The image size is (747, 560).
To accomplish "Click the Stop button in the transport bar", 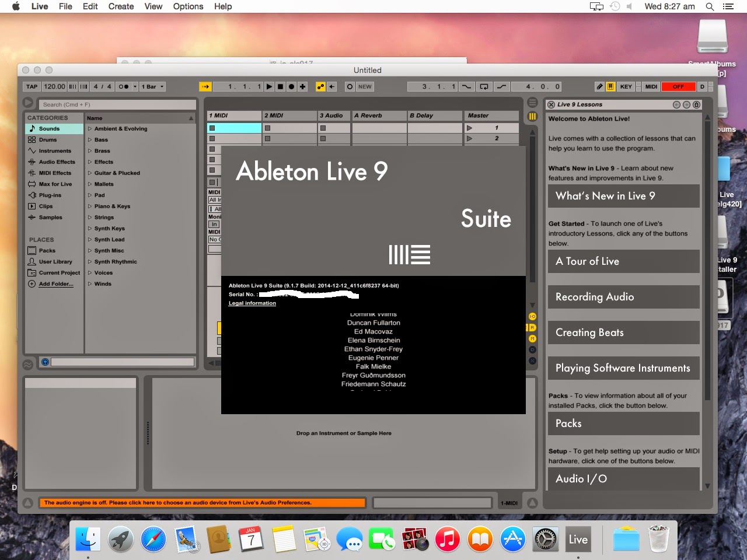I will pos(280,86).
